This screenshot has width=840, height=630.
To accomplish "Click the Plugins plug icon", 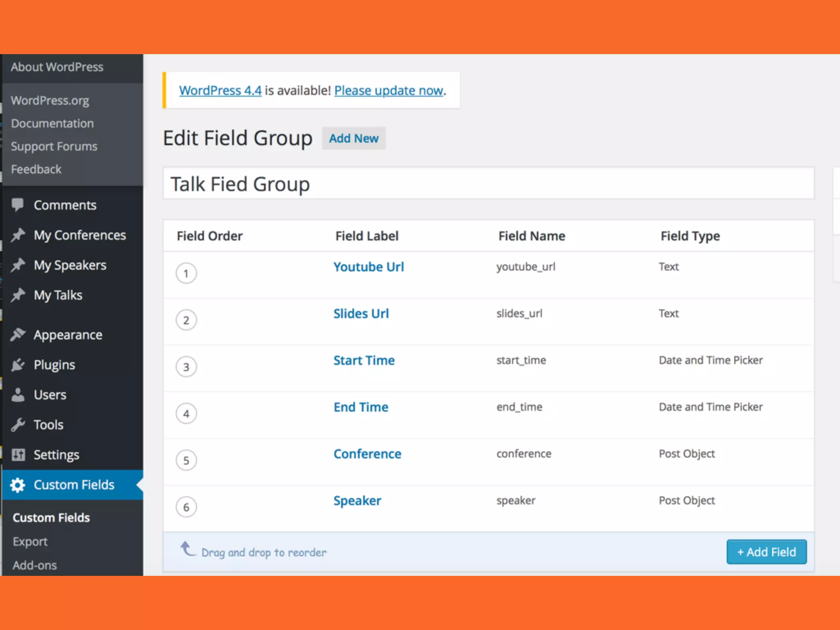I will click(x=18, y=365).
